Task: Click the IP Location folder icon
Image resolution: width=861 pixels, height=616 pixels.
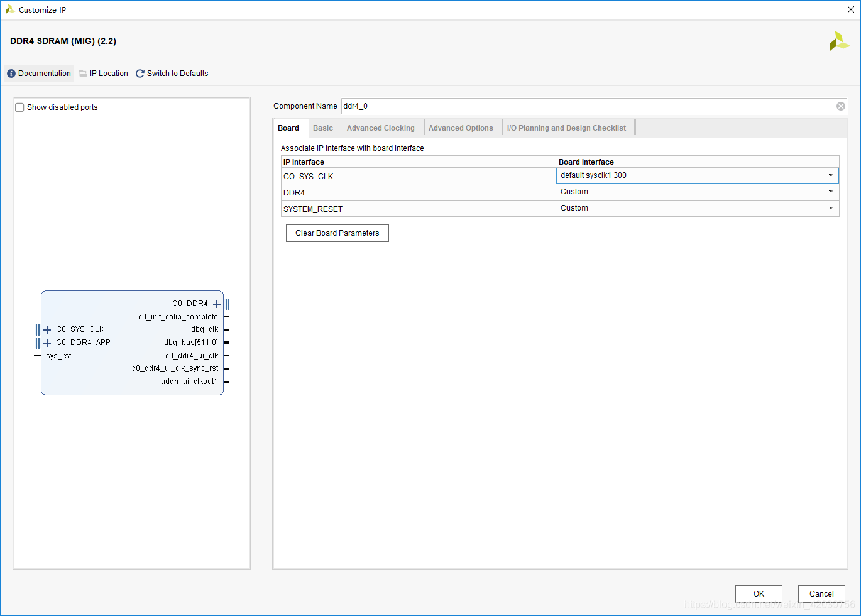Action: pyautogui.click(x=83, y=74)
